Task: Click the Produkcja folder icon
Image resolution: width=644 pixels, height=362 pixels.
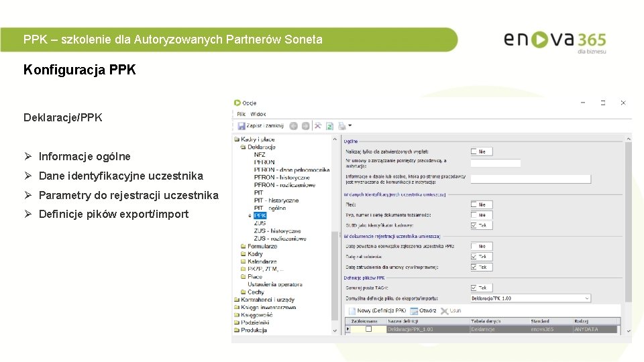Action: click(237, 330)
